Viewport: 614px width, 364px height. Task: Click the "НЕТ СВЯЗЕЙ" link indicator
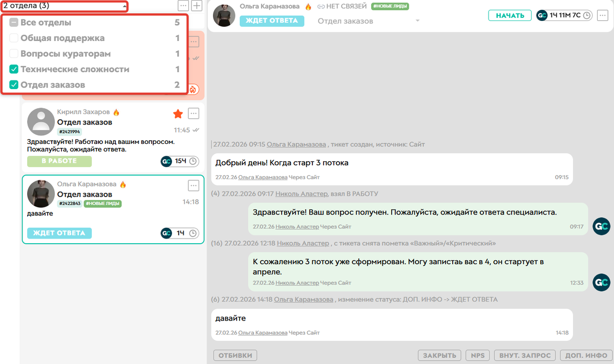342,6
